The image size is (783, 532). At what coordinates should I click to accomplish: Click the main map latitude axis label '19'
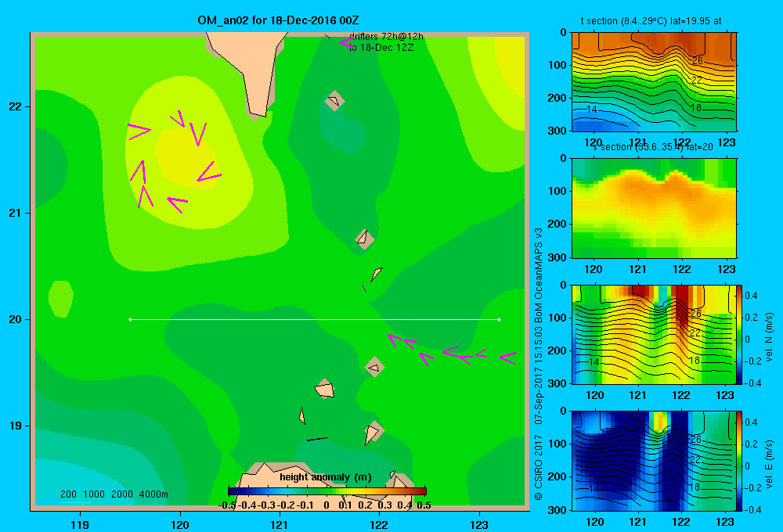click(15, 426)
